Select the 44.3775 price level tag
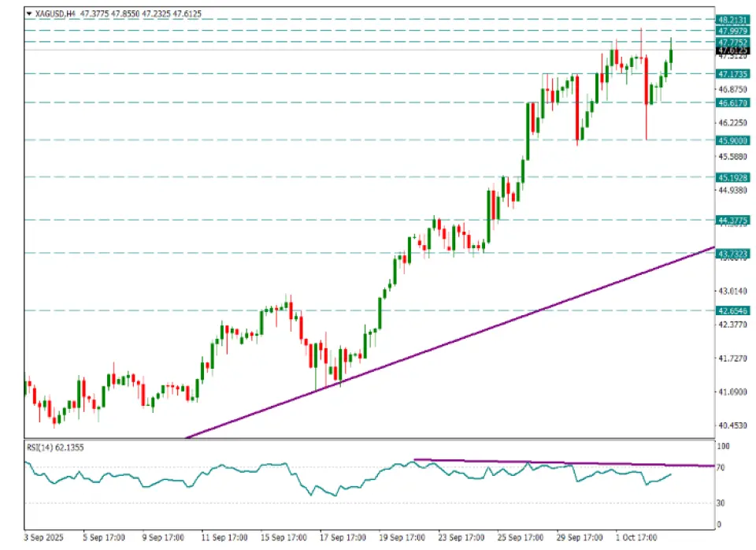The image size is (756, 550). click(x=732, y=221)
